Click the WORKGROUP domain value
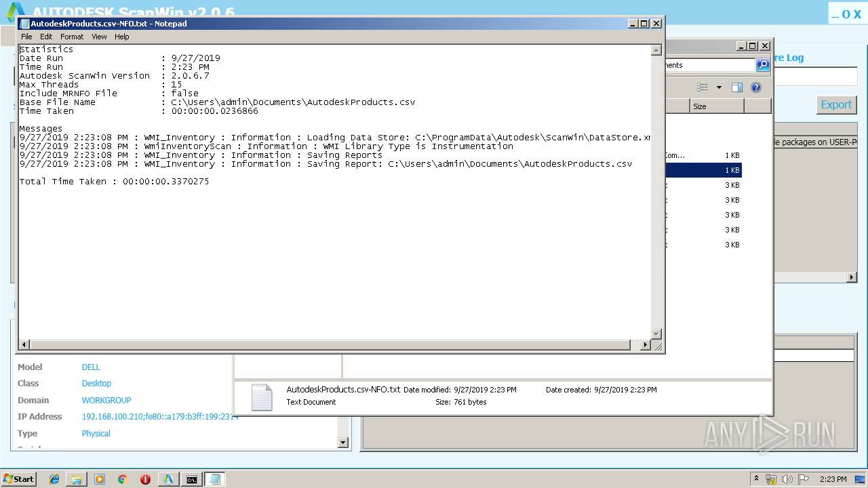The width and height of the screenshot is (868, 488). pyautogui.click(x=106, y=400)
